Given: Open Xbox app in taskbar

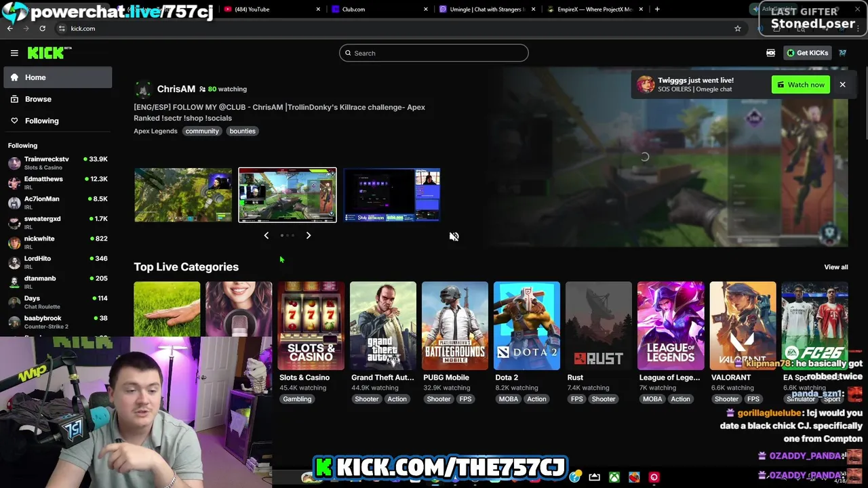Looking at the screenshot, I should pos(614,477).
